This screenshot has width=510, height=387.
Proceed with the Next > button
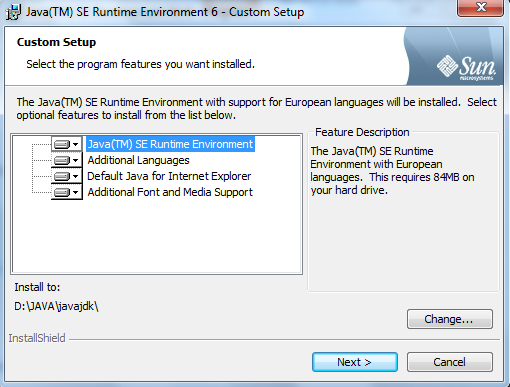[355, 362]
